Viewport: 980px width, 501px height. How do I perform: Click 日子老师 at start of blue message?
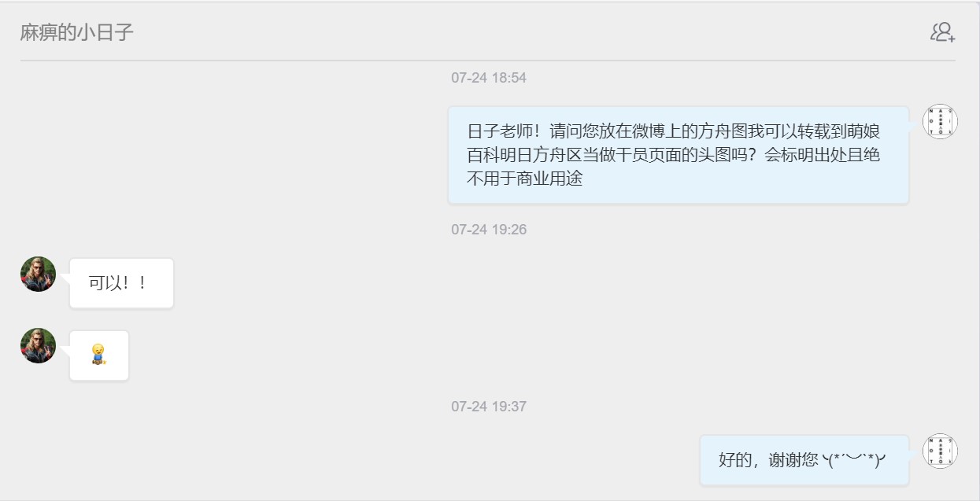pos(500,131)
